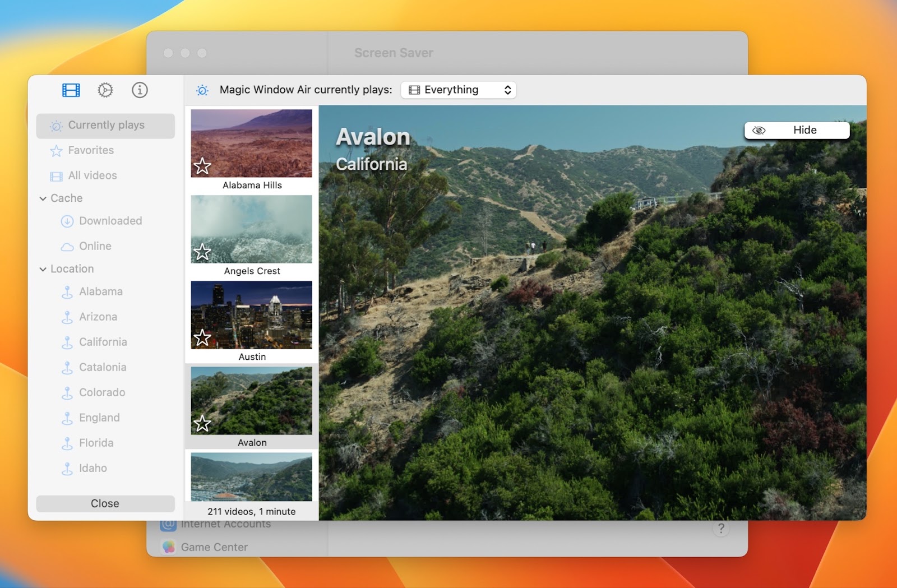897x588 pixels.
Task: Collapse the Location section
Action: pyautogui.click(x=43, y=268)
